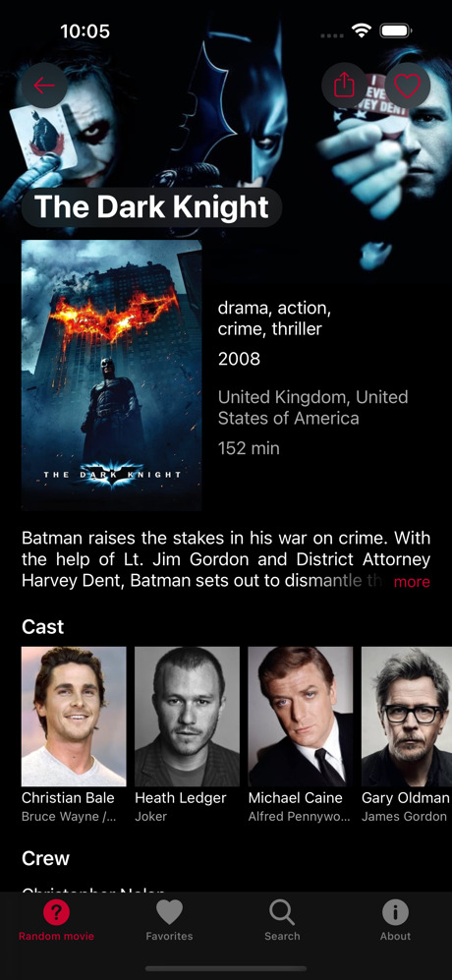452x980 pixels.
Task: Select Christian Bale cast photo
Action: (x=74, y=717)
